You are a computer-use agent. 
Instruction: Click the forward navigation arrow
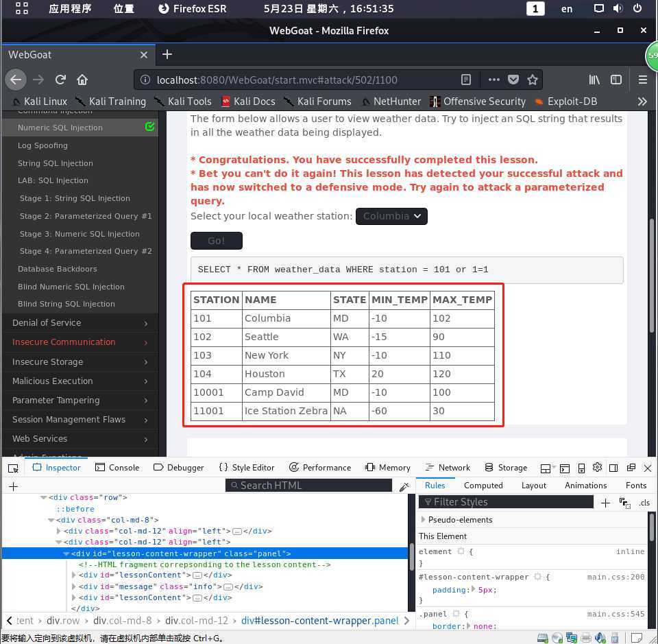point(38,80)
